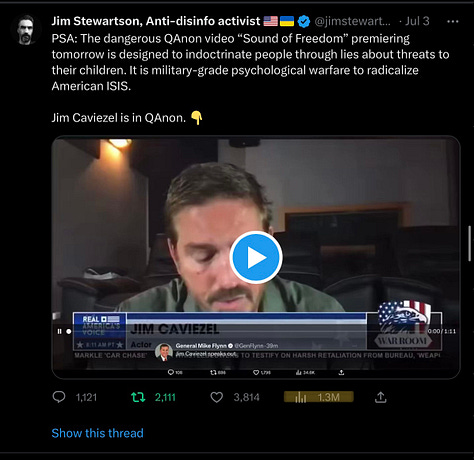The height and width of the screenshot is (460, 474).
Task: Click the 0:00 / 1:11 video time display
Action: point(441,331)
